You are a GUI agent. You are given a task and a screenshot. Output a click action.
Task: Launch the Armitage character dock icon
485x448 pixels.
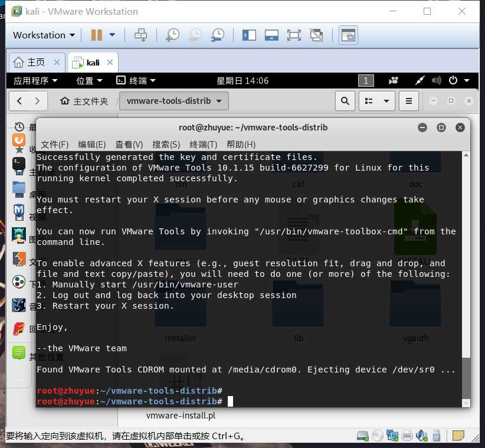click(x=19, y=236)
